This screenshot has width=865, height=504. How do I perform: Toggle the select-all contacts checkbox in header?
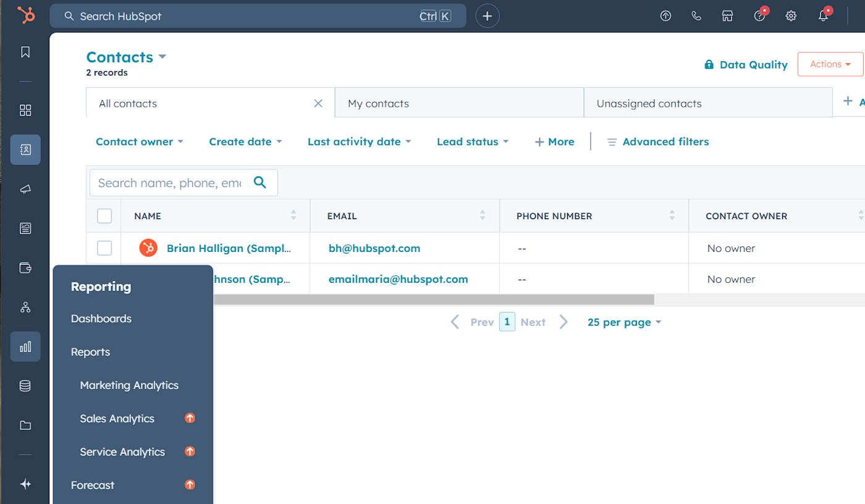(x=104, y=216)
